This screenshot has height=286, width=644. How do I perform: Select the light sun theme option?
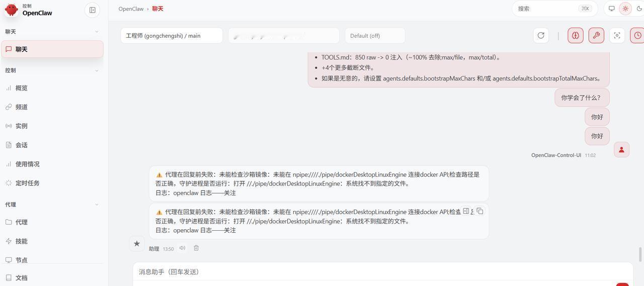coord(625,9)
